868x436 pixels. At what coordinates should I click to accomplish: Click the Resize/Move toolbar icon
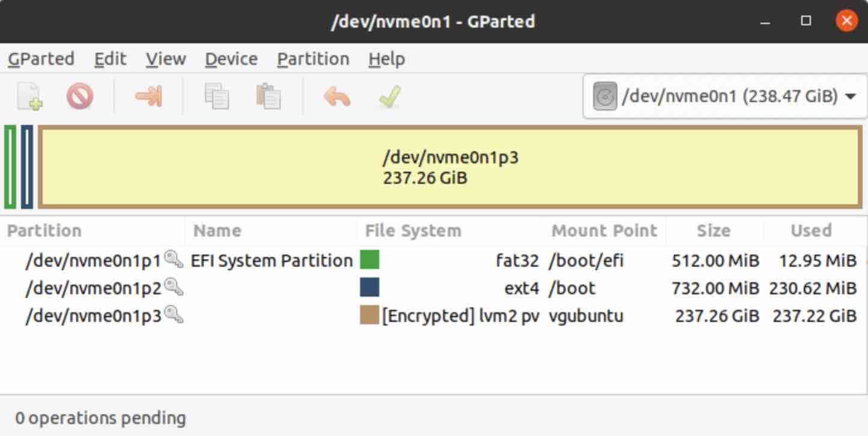pos(148,96)
